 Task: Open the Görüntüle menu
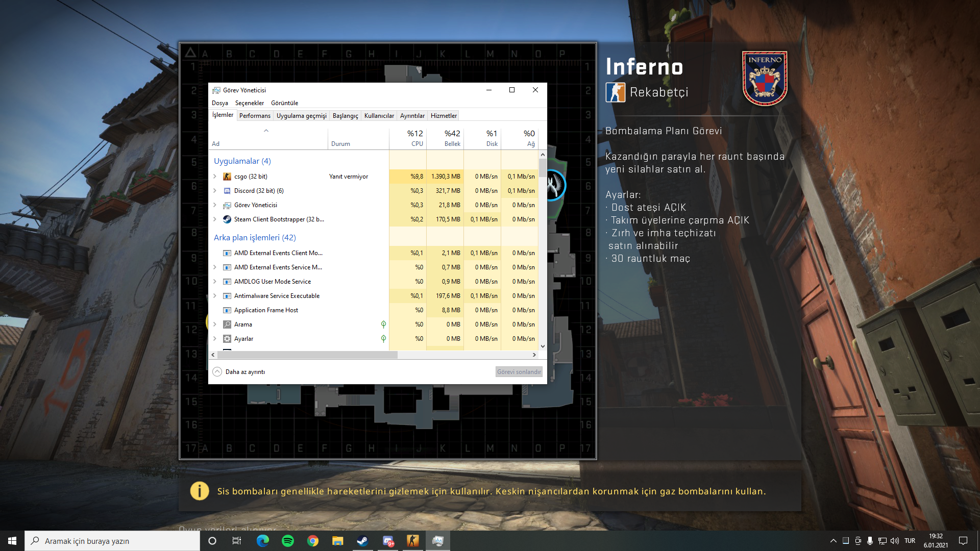pos(284,103)
